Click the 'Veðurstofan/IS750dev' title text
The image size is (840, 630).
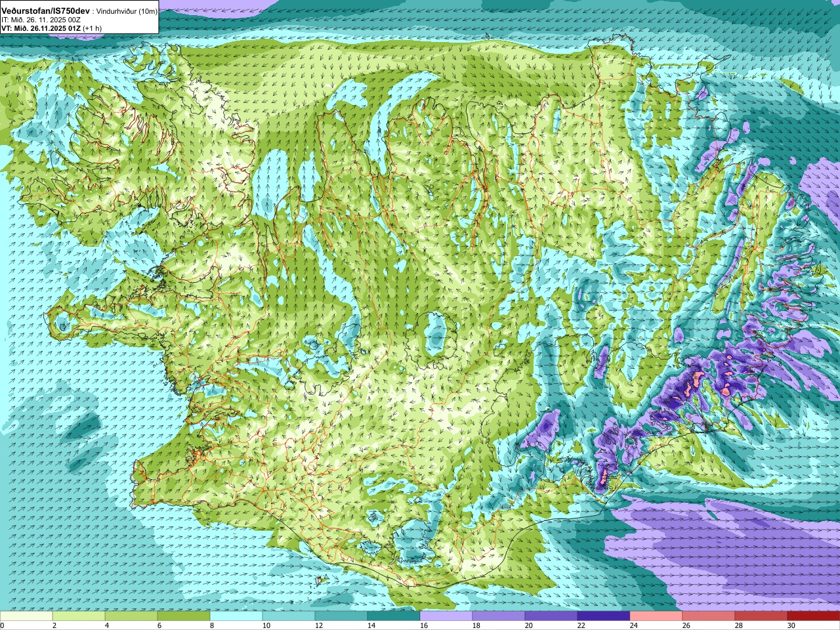point(46,11)
